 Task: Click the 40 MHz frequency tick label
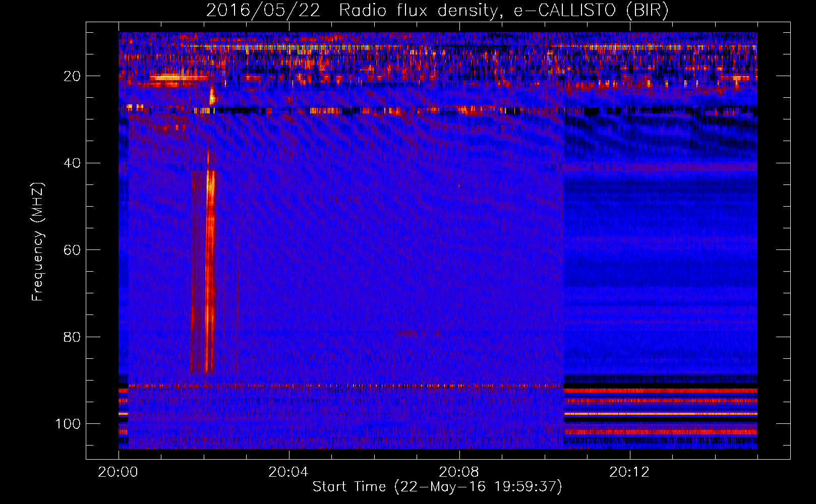pos(73,163)
